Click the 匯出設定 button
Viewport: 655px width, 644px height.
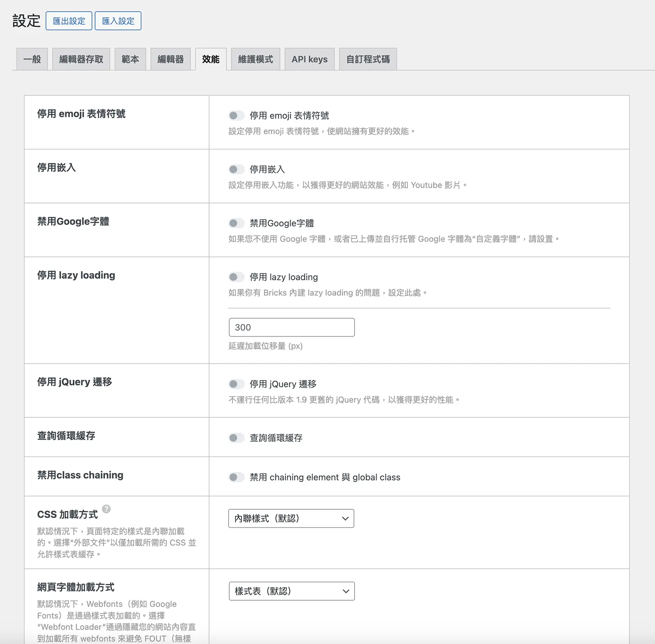[x=69, y=21]
